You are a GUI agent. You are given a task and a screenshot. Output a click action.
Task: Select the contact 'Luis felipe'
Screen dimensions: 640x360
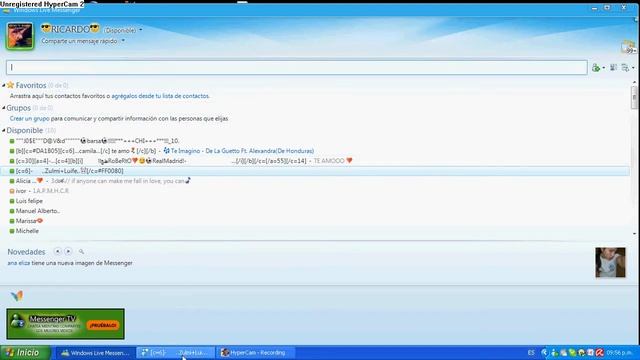point(29,201)
